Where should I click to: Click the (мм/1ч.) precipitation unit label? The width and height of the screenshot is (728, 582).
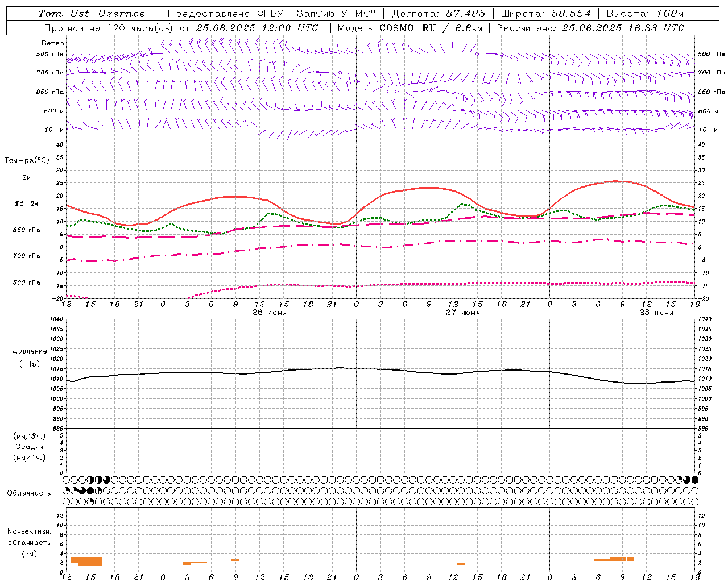tap(29, 458)
